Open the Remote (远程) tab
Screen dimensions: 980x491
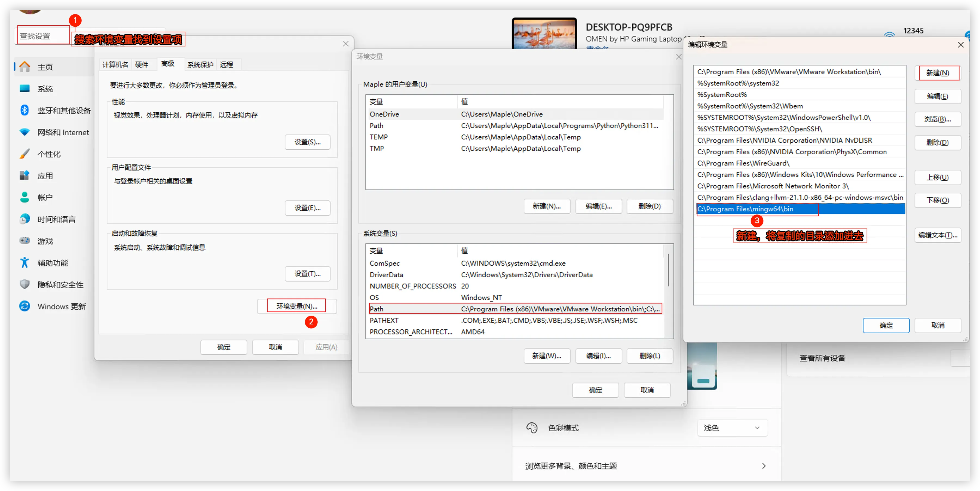[226, 65]
